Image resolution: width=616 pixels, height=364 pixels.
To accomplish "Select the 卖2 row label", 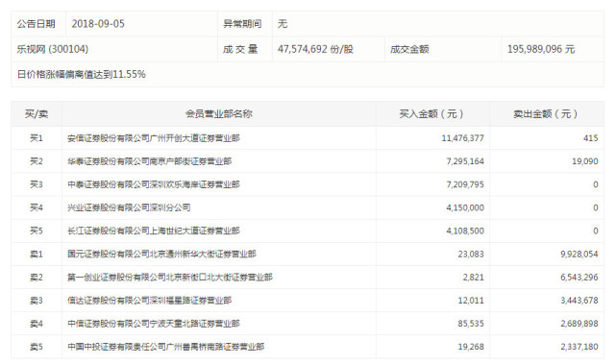I will point(37,278).
